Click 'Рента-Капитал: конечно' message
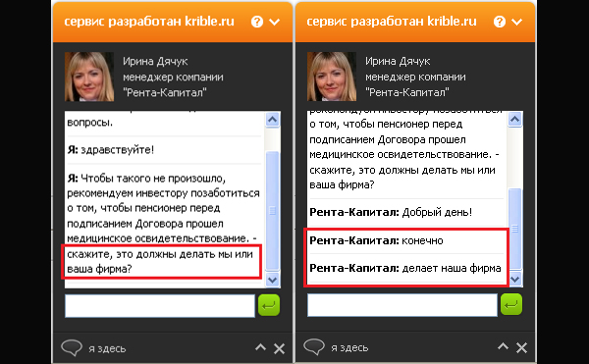The width and height of the screenshot is (589, 364). [x=376, y=240]
